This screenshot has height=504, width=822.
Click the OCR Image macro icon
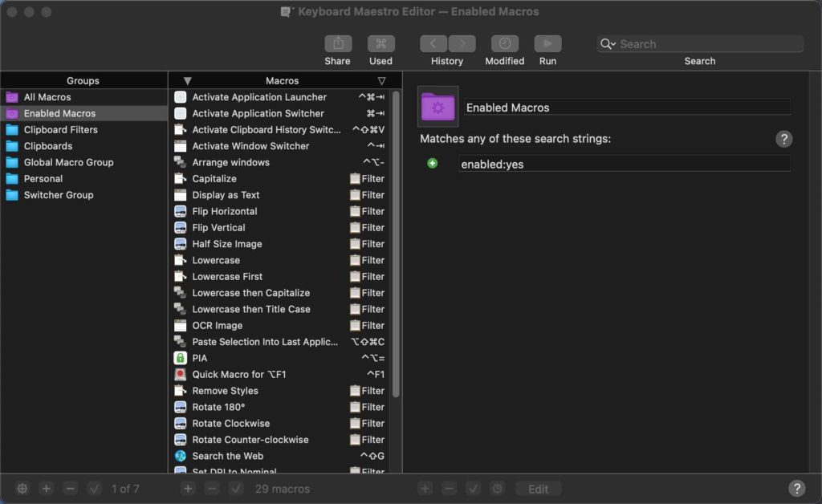[x=181, y=325]
